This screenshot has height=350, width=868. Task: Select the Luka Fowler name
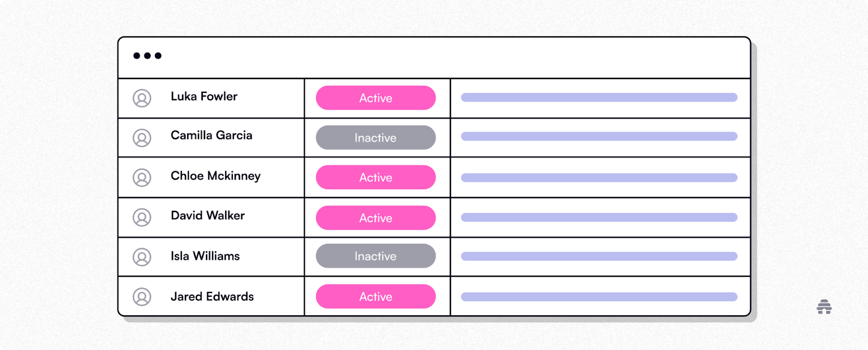[x=204, y=97]
